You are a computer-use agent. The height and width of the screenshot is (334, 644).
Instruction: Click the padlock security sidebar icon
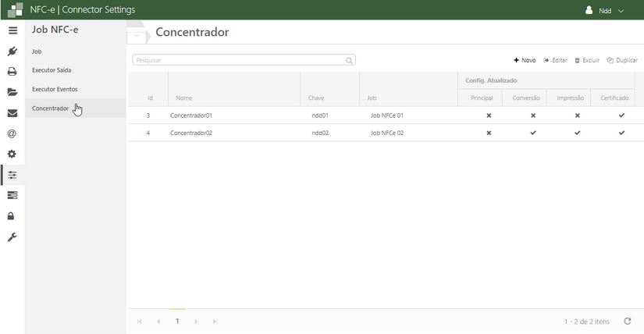tap(12, 216)
